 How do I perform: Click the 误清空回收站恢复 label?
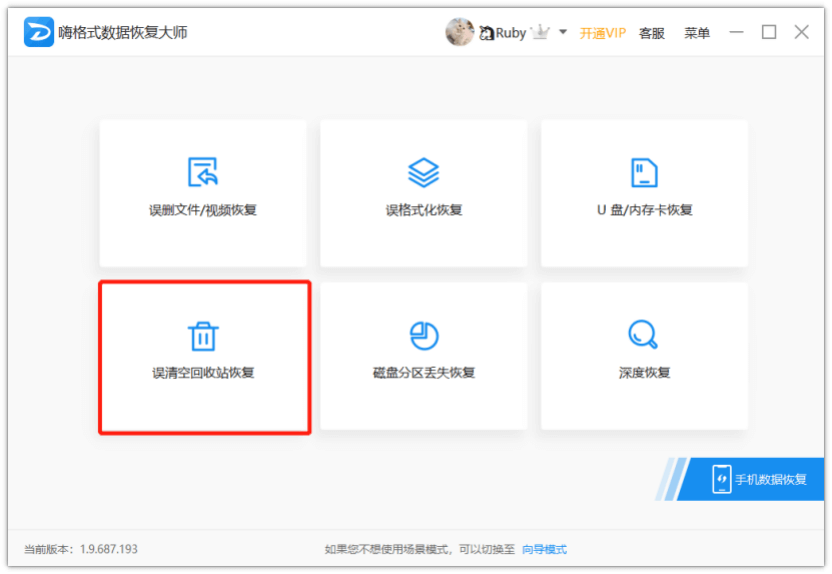point(203,373)
